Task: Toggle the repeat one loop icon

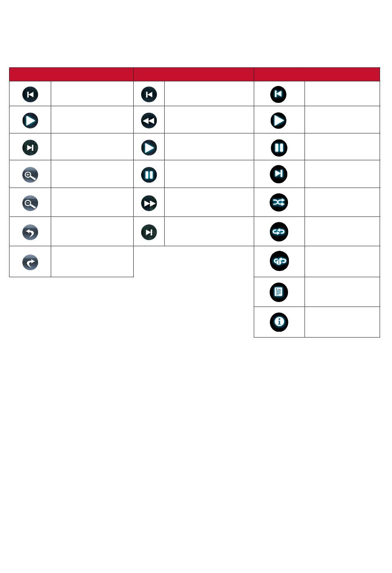Action: [279, 261]
